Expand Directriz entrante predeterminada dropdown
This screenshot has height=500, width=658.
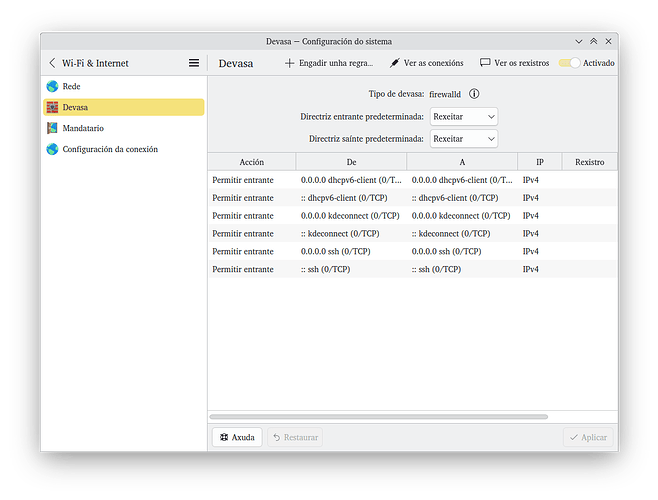coord(463,117)
